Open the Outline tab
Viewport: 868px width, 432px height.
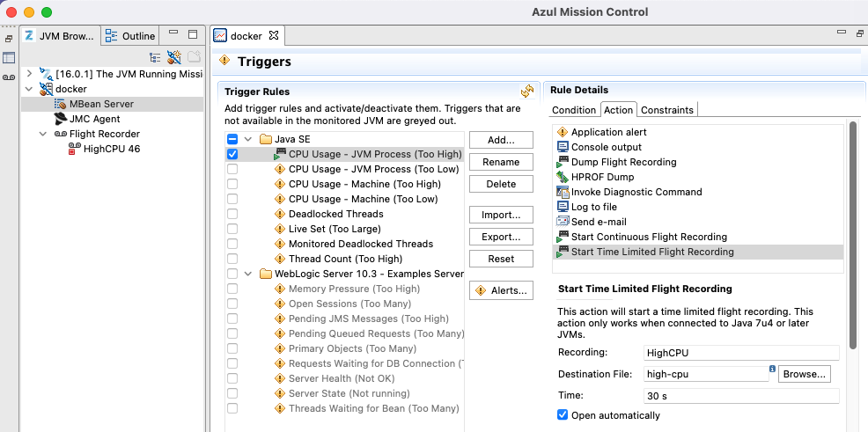click(x=130, y=36)
